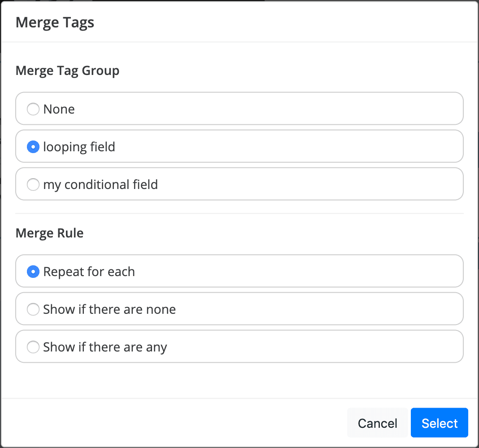Click blank space in the my conditional field row

point(314,184)
